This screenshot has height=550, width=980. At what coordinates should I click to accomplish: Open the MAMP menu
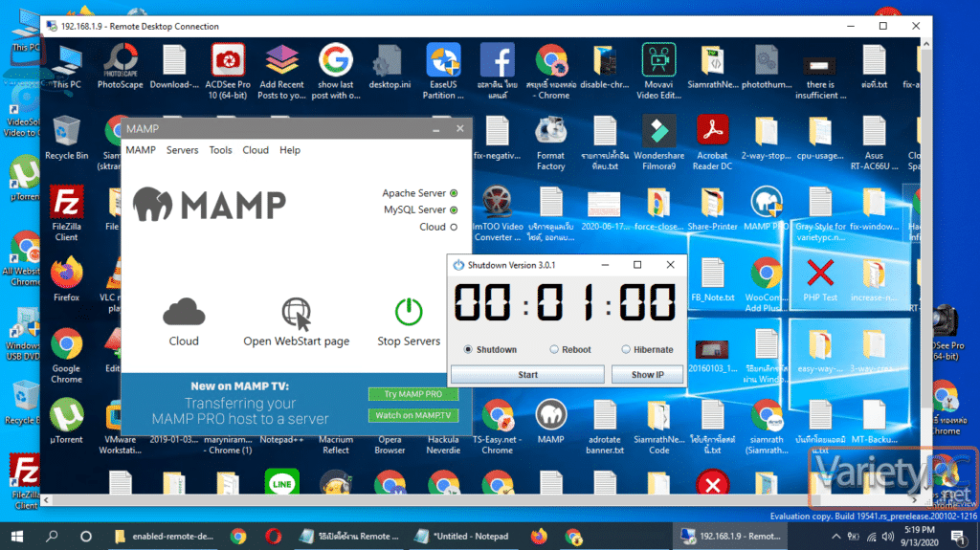pyautogui.click(x=141, y=150)
